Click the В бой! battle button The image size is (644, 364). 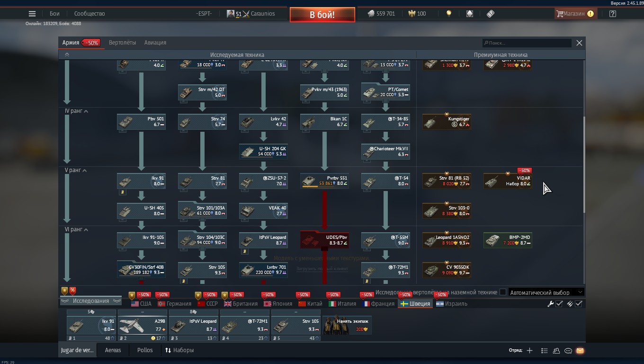point(322,15)
